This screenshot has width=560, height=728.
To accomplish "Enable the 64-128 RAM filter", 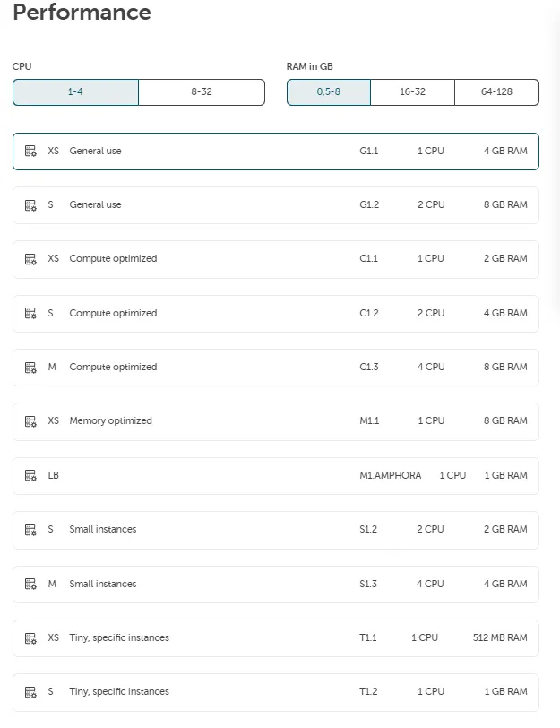I will click(495, 92).
